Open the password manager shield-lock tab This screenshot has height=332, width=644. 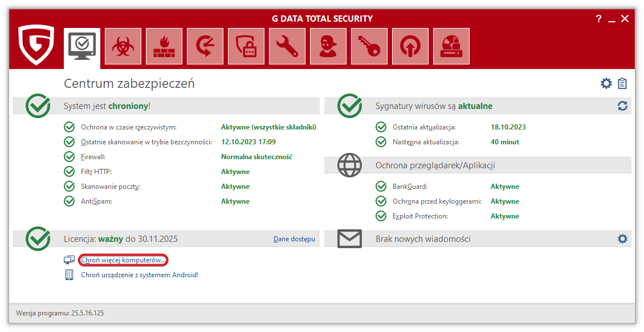click(246, 46)
